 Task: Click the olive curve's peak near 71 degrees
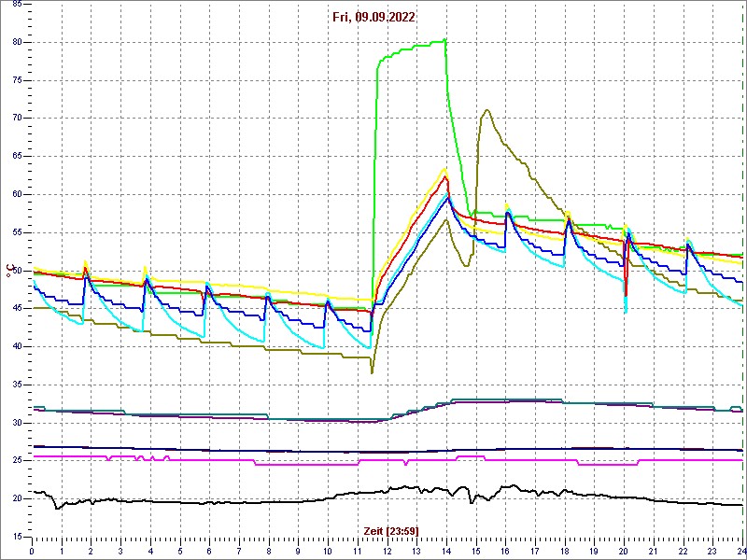pos(486,110)
